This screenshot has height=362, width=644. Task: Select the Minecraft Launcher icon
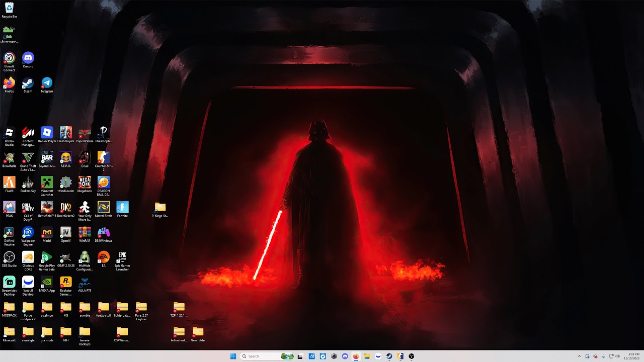coord(47,187)
